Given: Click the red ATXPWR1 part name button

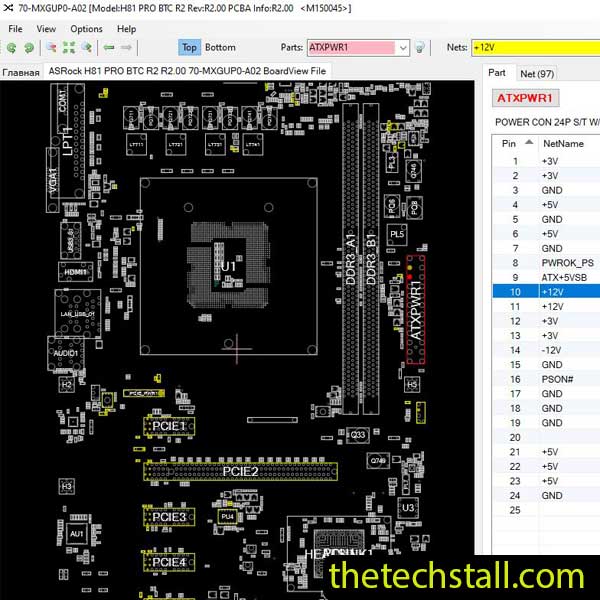Looking at the screenshot, I should (527, 98).
